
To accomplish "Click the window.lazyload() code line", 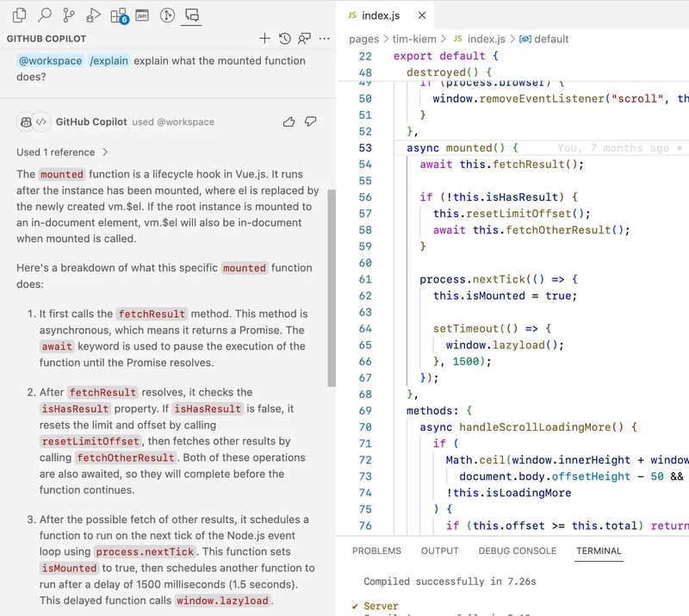I will 505,345.
